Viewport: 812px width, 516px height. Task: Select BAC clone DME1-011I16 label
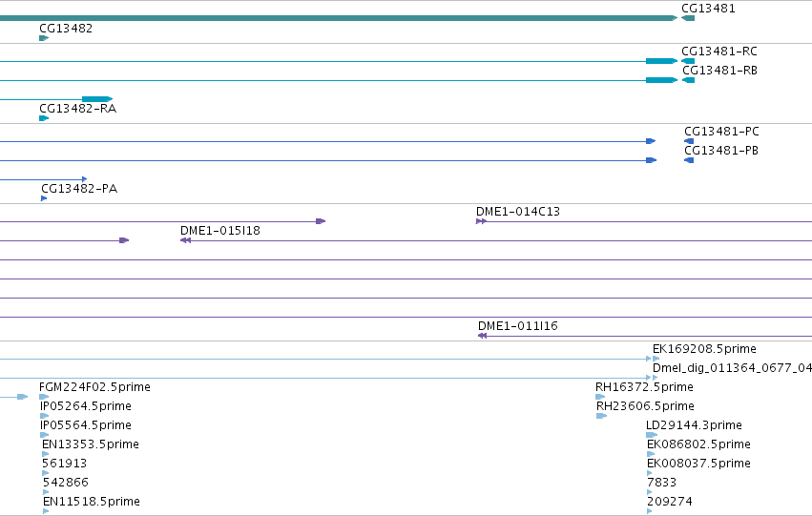(518, 326)
